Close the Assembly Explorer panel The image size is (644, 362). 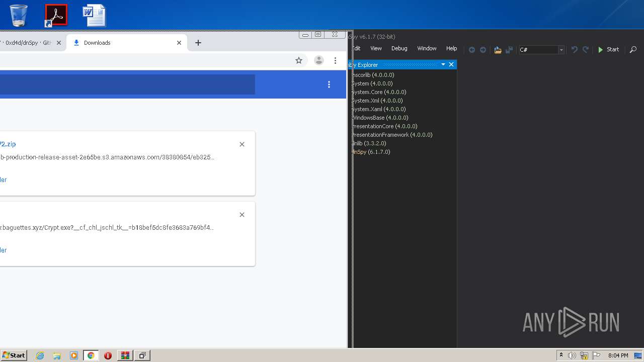coord(451,64)
